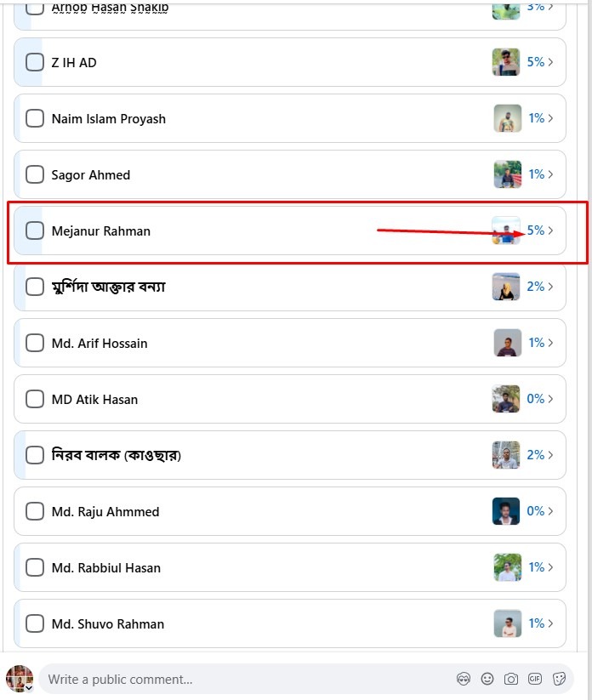
Task: Click the 5% vote link for Mejanur Rahman
Action: pos(535,230)
